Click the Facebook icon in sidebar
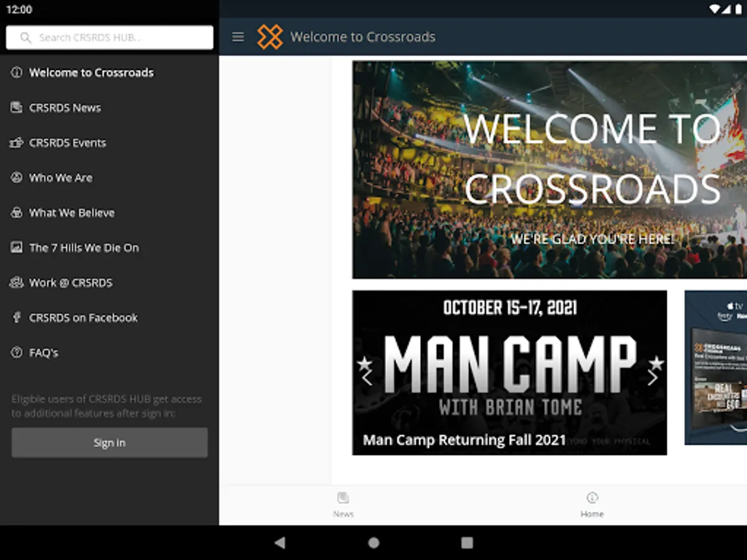This screenshot has width=747, height=560. (17, 317)
